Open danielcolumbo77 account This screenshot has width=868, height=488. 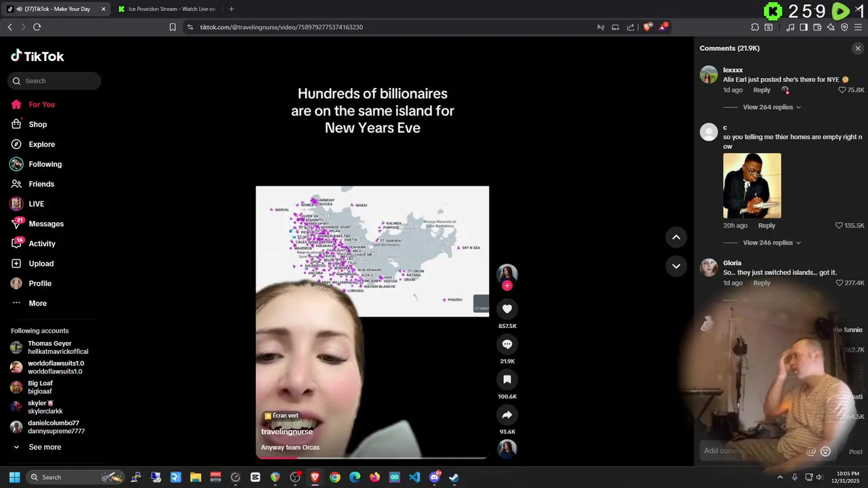point(47,427)
